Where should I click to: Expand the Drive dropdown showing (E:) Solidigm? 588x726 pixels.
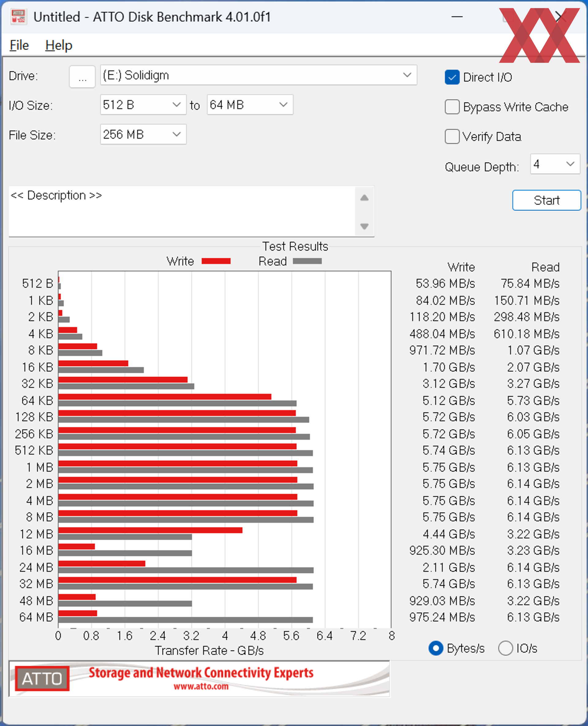tap(258, 75)
